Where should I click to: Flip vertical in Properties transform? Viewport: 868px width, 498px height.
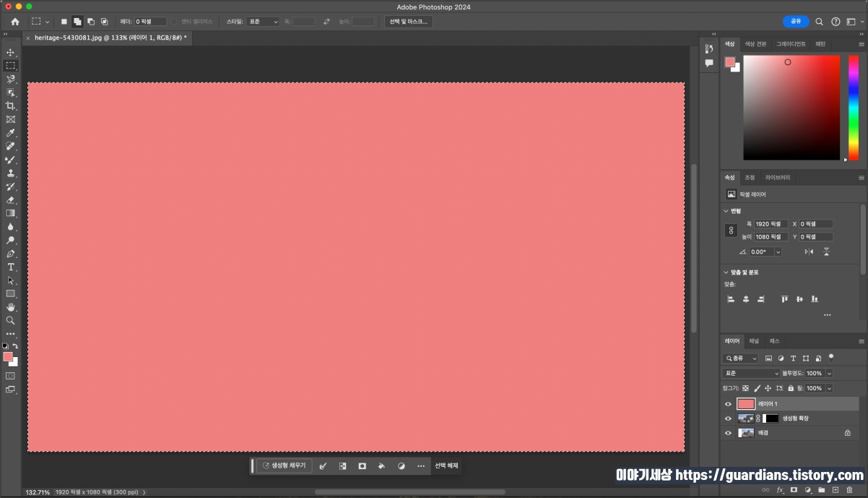point(826,252)
